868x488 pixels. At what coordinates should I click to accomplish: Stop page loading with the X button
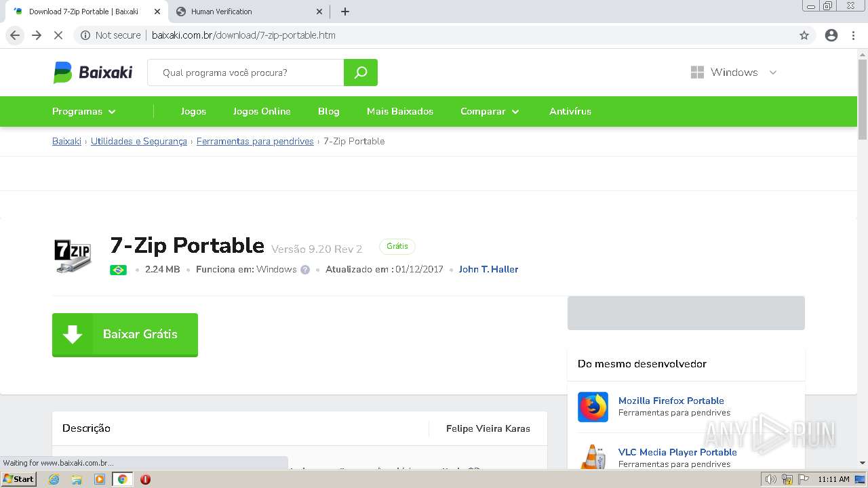click(x=58, y=35)
